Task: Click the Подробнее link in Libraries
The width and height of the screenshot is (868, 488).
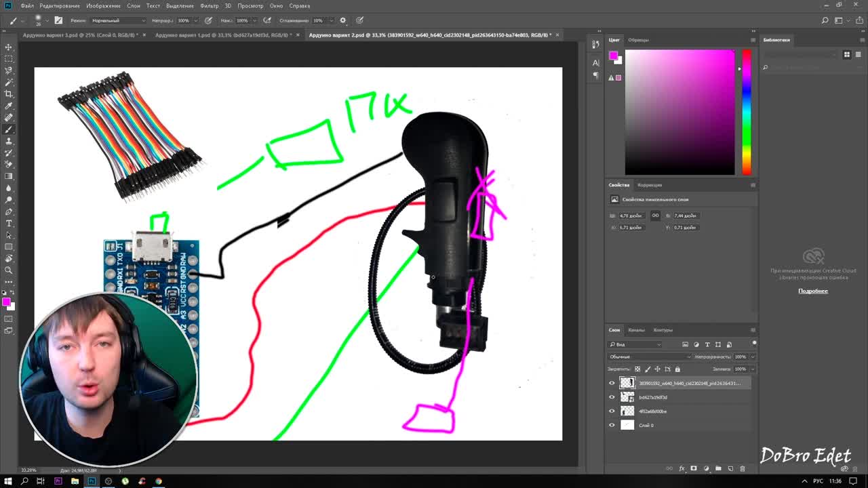Action: [812, 291]
